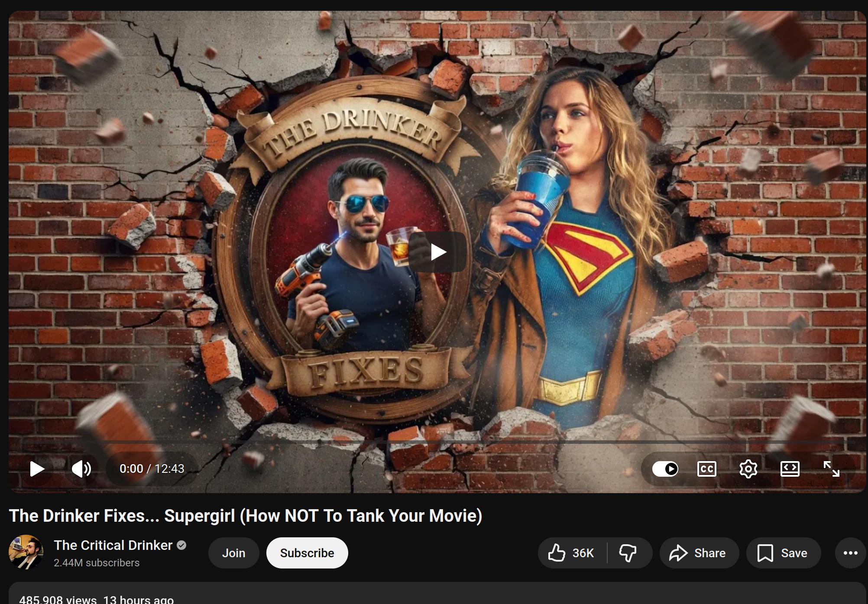Turn on closed captions
Screen dimensions: 868x604
(x=707, y=468)
